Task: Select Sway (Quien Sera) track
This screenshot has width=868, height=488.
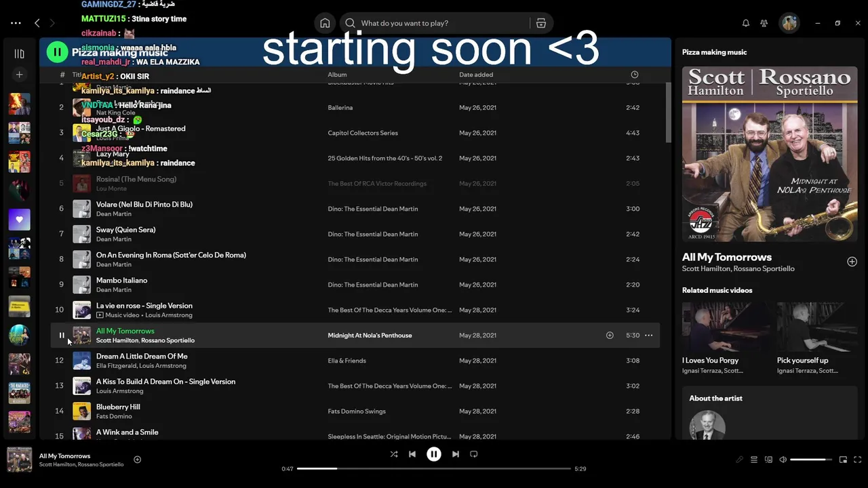Action: [126, 230]
